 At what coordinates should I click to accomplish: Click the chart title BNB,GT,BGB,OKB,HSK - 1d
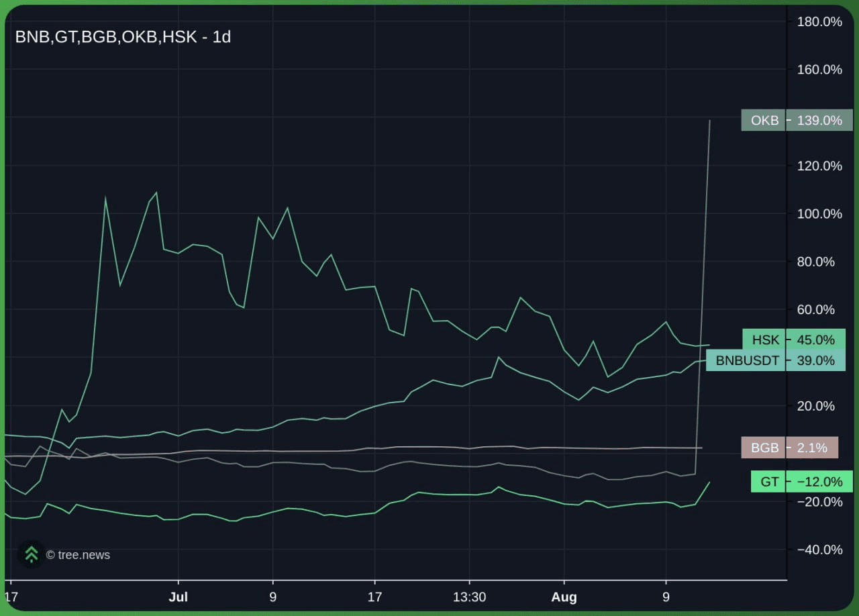coord(123,37)
